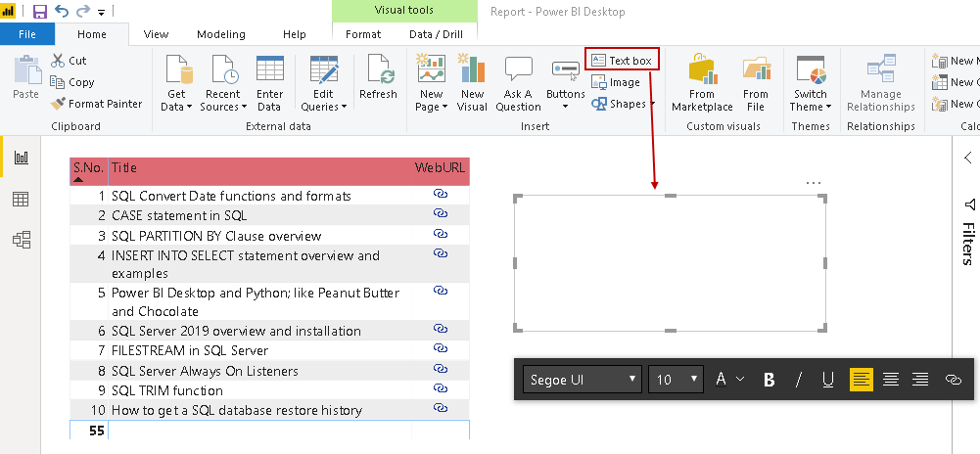
Task: Click the New Measure icon in Calculations
Action: (940, 61)
